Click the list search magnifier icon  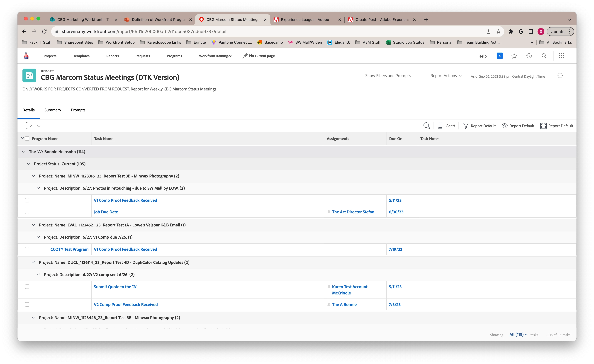click(x=426, y=126)
